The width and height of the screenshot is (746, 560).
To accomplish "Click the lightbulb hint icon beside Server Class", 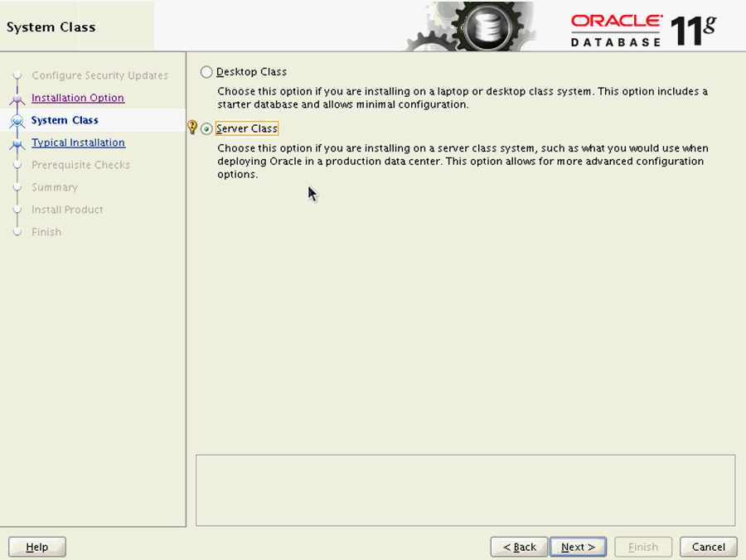I will click(x=192, y=127).
